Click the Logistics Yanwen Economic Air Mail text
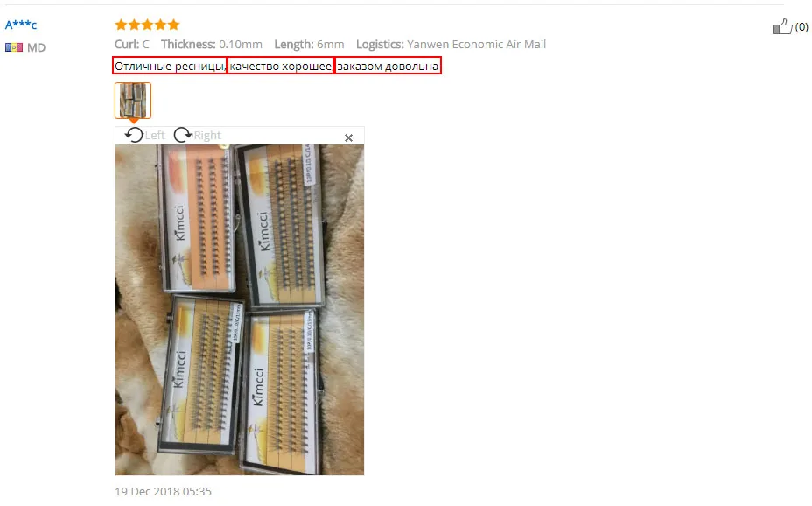The width and height of the screenshot is (812, 506). (x=451, y=45)
